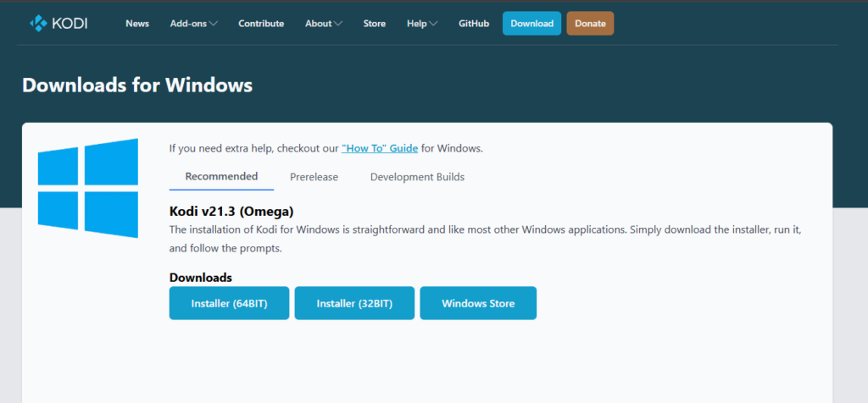Go to the Contribute page
The image size is (868, 403).
coord(261,24)
